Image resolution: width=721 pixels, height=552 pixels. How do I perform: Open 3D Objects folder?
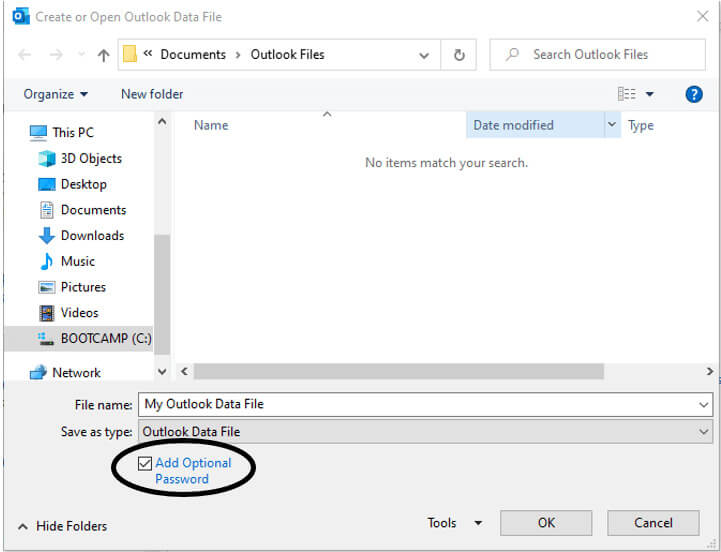click(91, 159)
